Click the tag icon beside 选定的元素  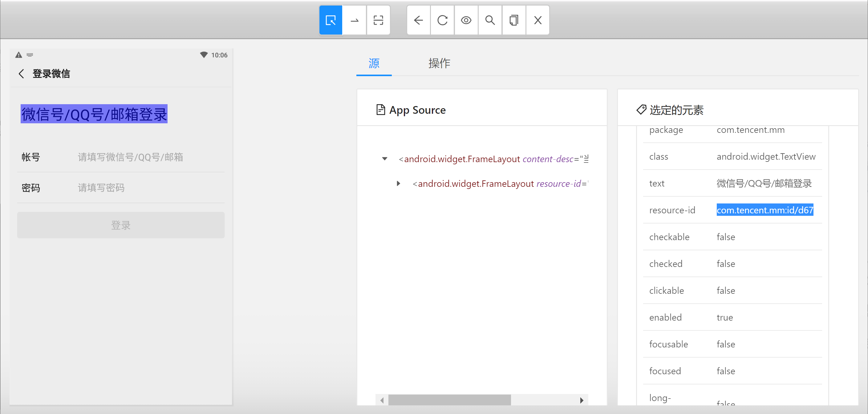tap(641, 109)
